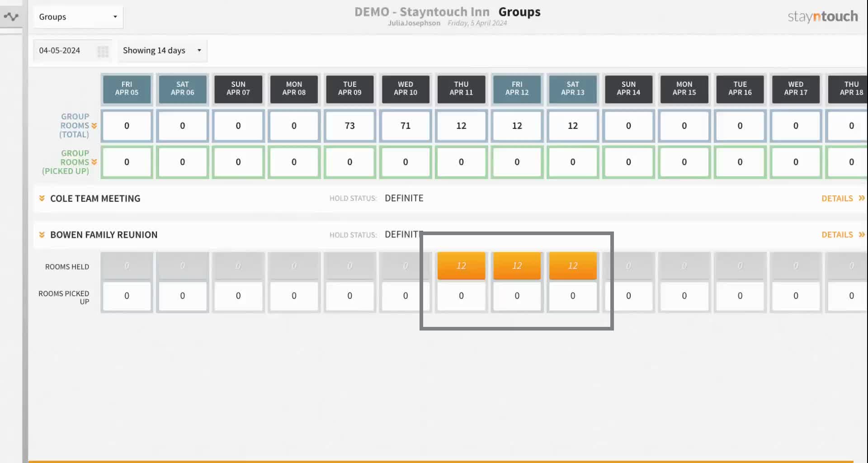This screenshot has height=463, width=868.
Task: Select the TUE APR 16 column header
Action: pos(740,89)
